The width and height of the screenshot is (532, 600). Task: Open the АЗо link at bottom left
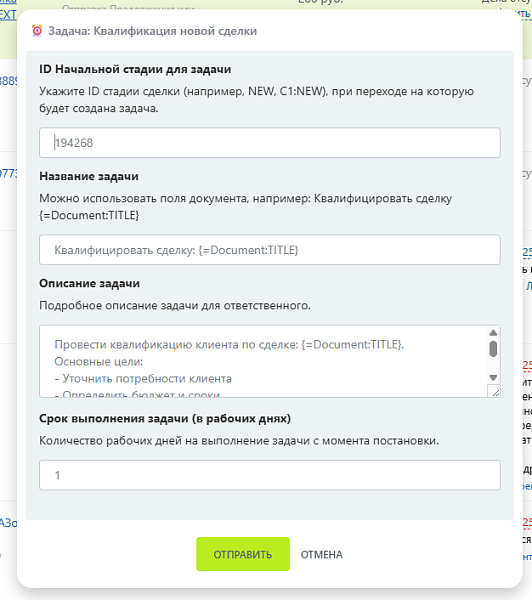(8, 522)
